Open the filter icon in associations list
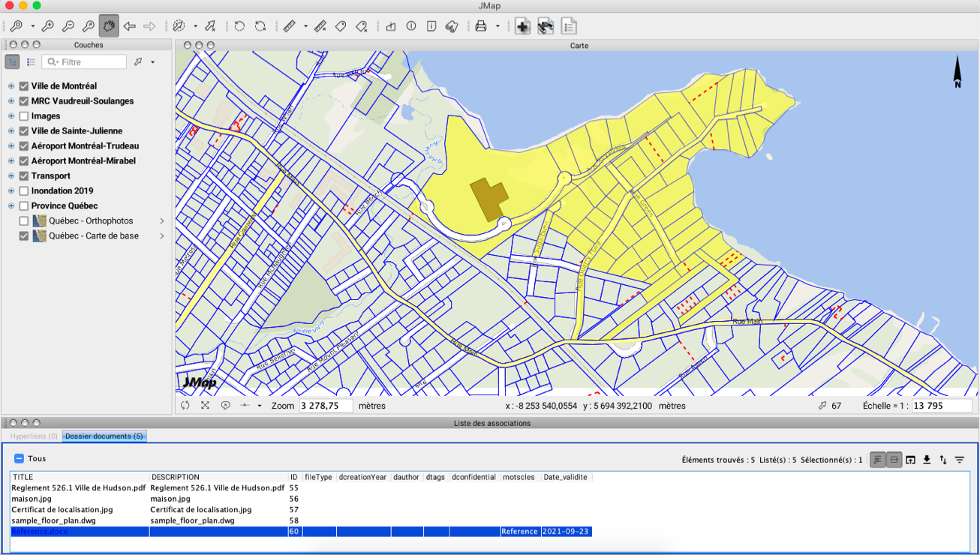 (960, 460)
